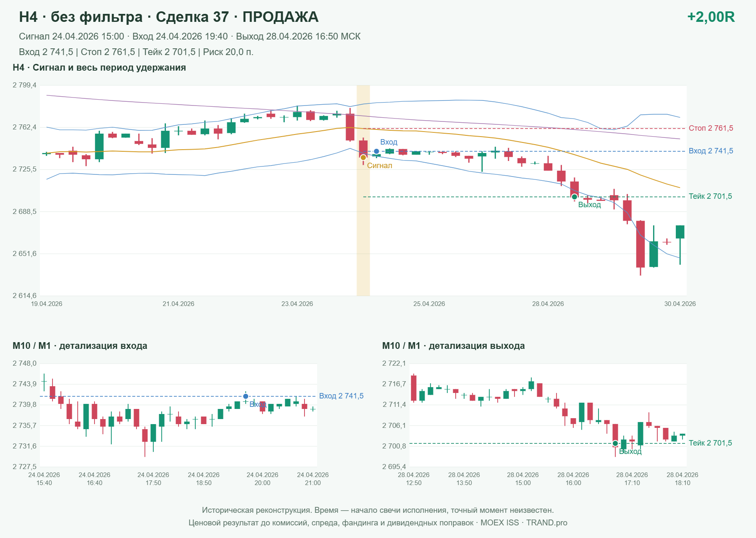Image resolution: width=756 pixels, height=538 pixels.
Task: Click the '2 762,4' price axis label
Action: coord(24,127)
